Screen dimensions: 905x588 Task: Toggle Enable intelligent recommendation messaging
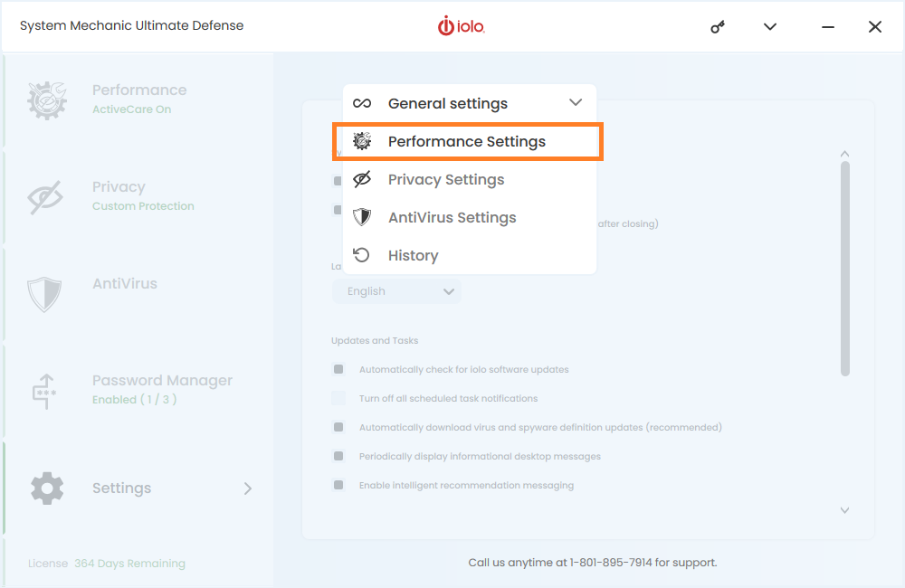tap(338, 485)
